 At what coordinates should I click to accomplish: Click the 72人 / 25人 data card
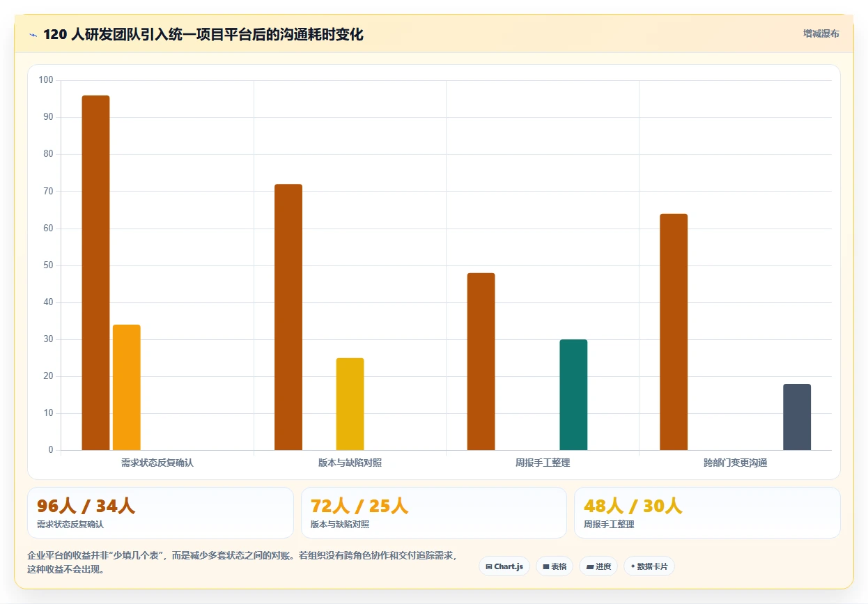(x=434, y=513)
